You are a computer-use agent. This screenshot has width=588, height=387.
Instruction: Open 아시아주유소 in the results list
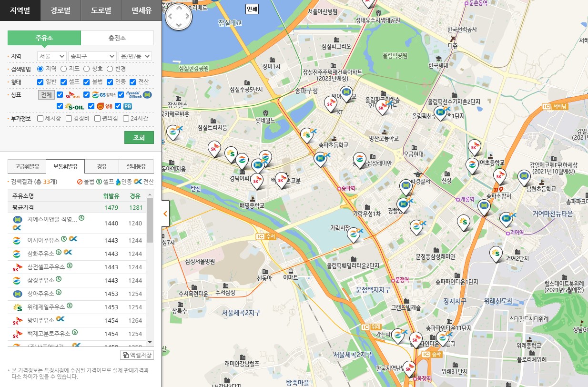[43, 241]
